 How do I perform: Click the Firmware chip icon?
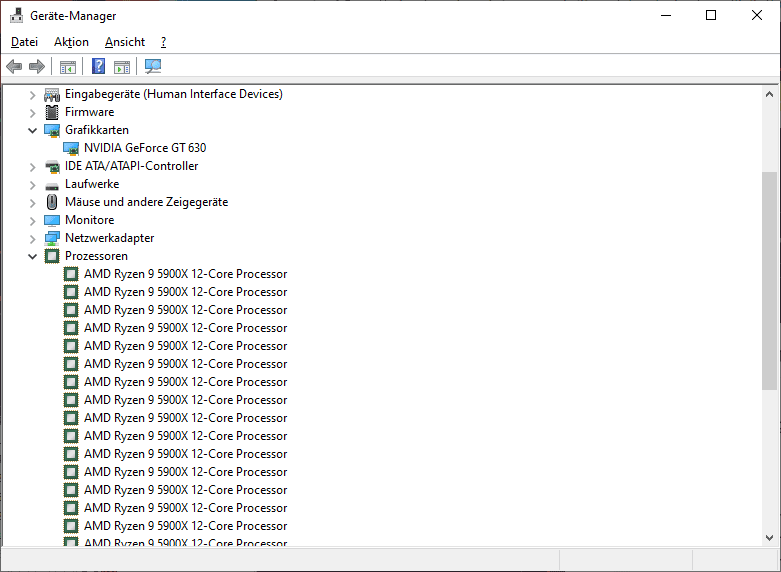(x=52, y=112)
